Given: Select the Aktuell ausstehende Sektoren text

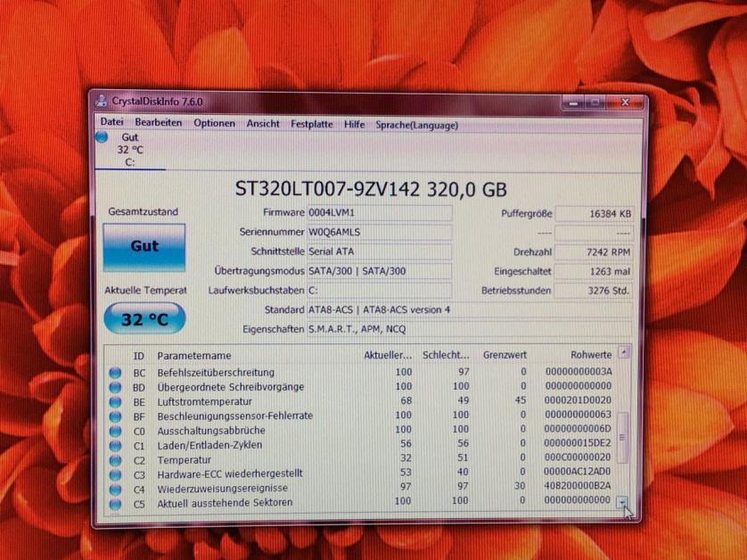Looking at the screenshot, I should (x=225, y=503).
